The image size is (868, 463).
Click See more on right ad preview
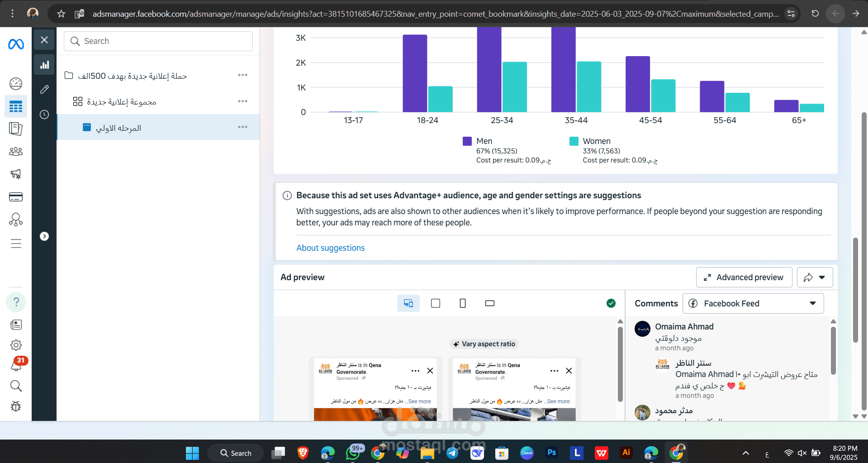(x=558, y=401)
